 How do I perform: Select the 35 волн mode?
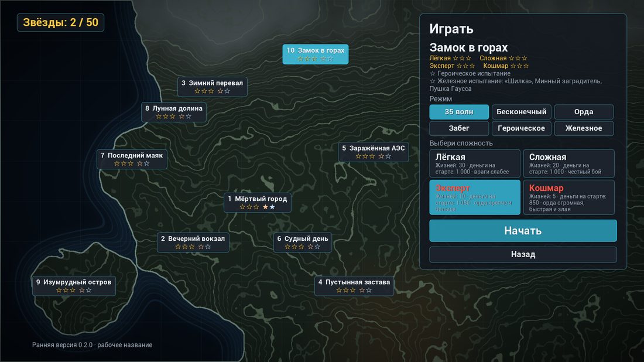[459, 112]
